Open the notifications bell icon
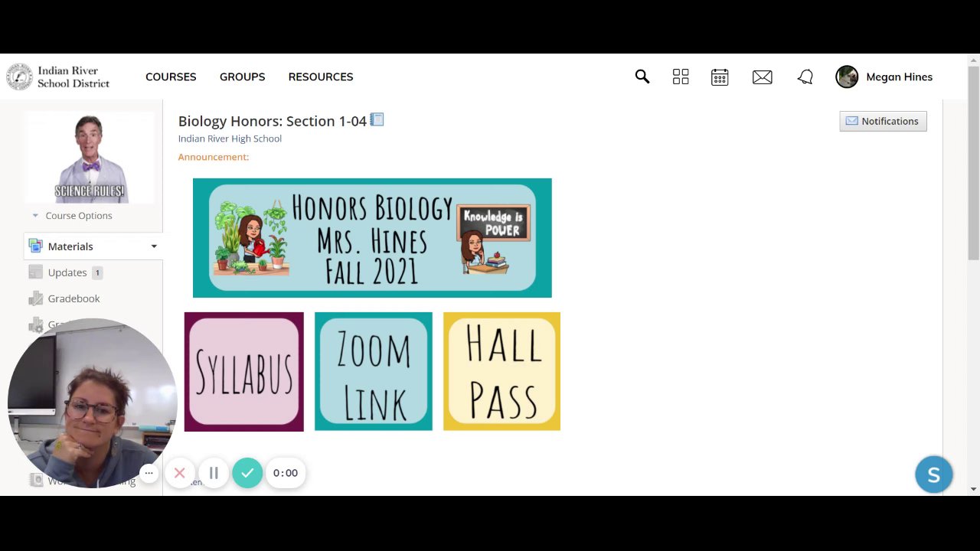980x551 pixels. pos(805,77)
